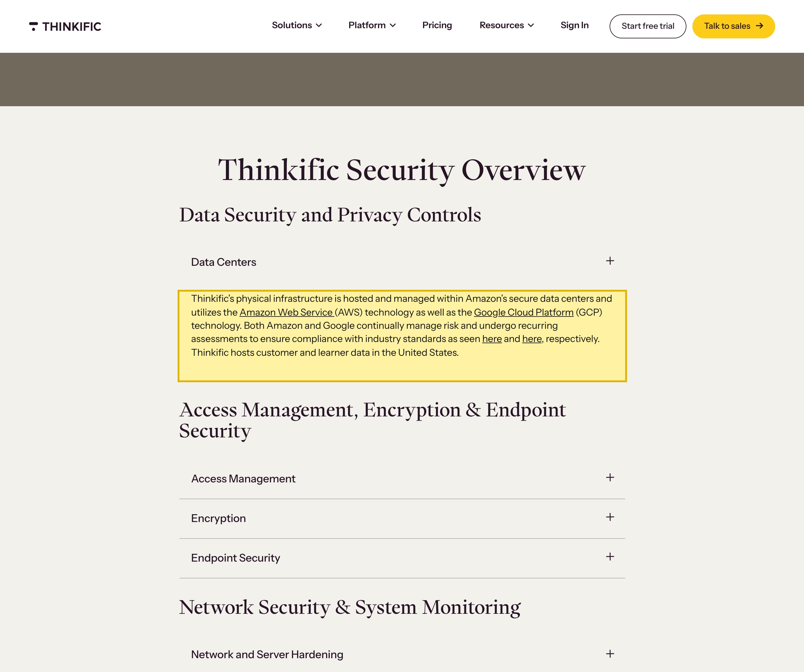This screenshot has width=804, height=672.
Task: Open the Solutions menu
Action: click(x=297, y=25)
